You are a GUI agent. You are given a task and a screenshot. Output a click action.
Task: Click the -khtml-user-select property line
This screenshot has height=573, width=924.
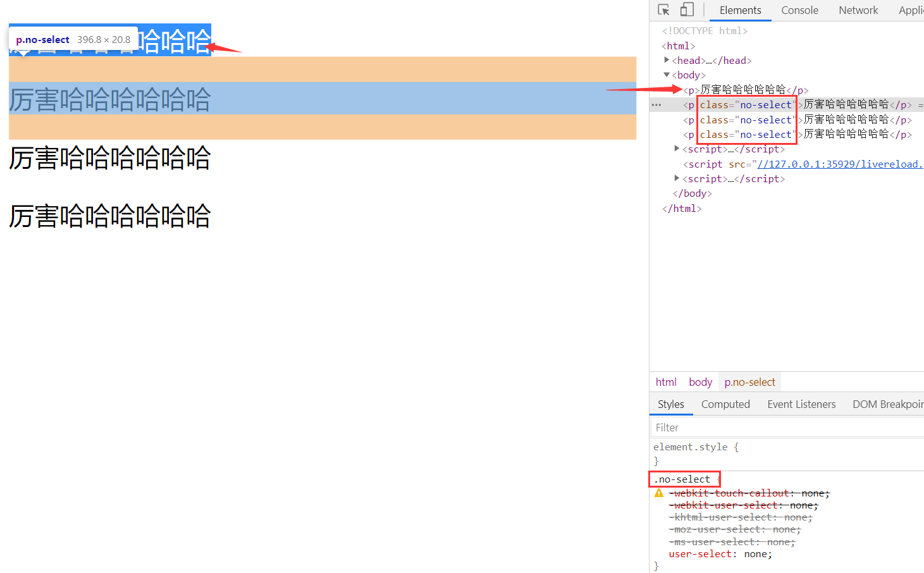coord(741,517)
